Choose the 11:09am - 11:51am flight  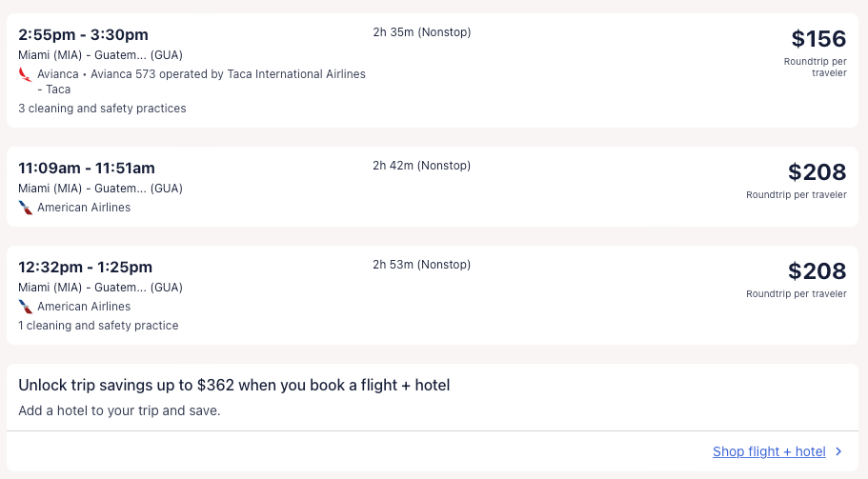[87, 169]
